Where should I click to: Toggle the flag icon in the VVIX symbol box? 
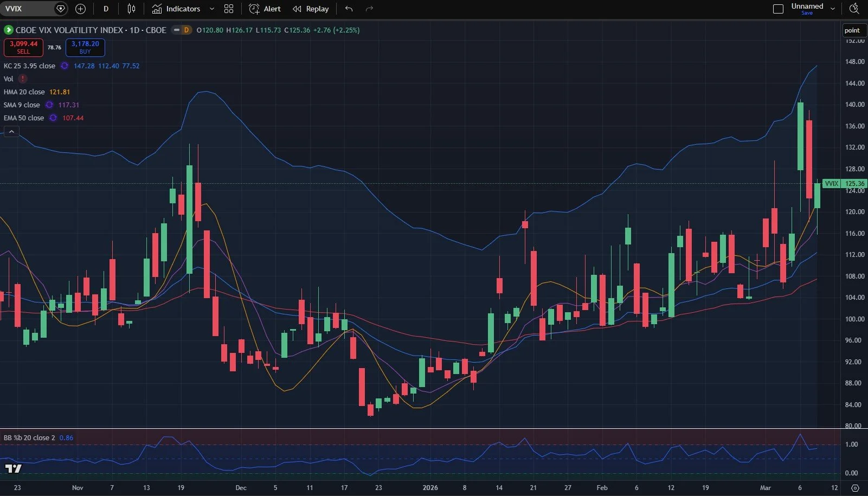coord(60,9)
